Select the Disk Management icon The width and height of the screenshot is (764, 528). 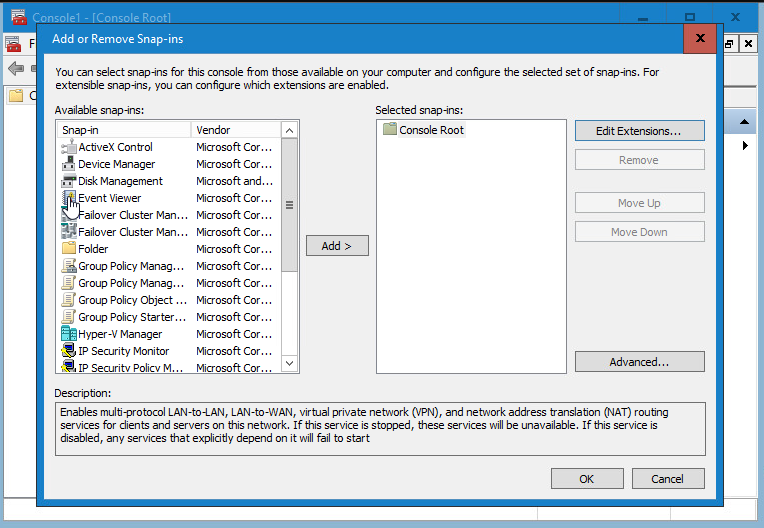coord(69,181)
